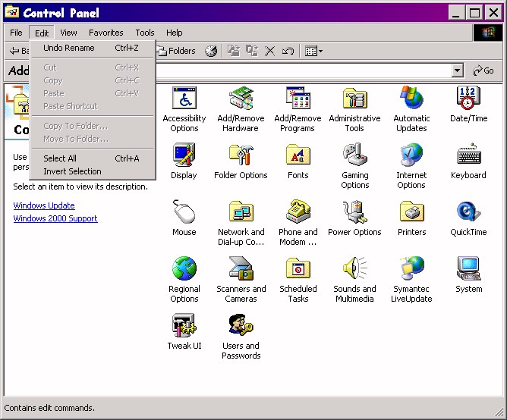Minimize the Control Panel window
The image size is (507, 420).
pyautogui.click(x=457, y=13)
